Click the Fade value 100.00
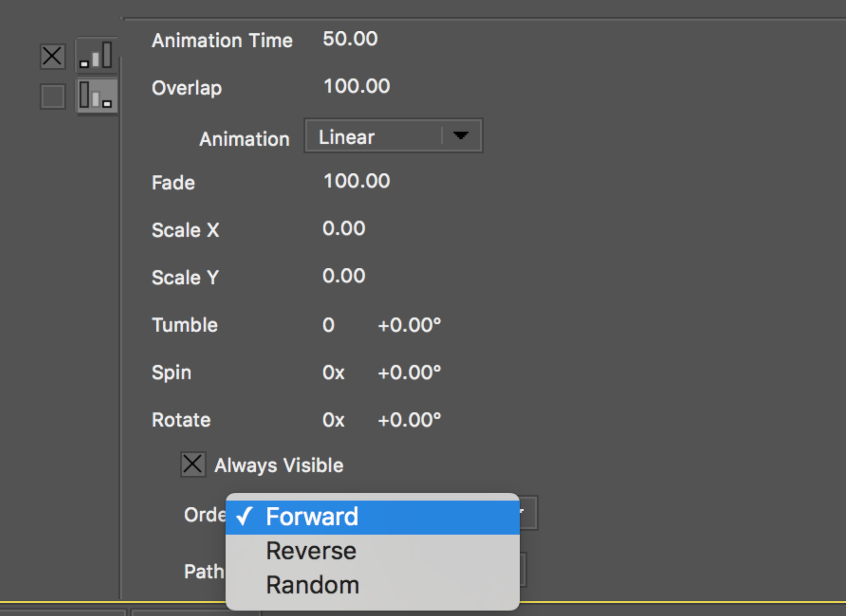 tap(356, 181)
